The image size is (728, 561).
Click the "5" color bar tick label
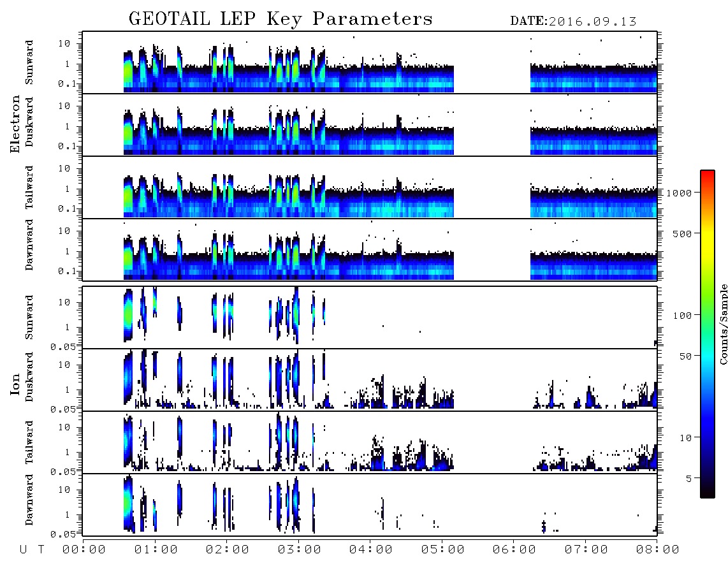pos(689,479)
